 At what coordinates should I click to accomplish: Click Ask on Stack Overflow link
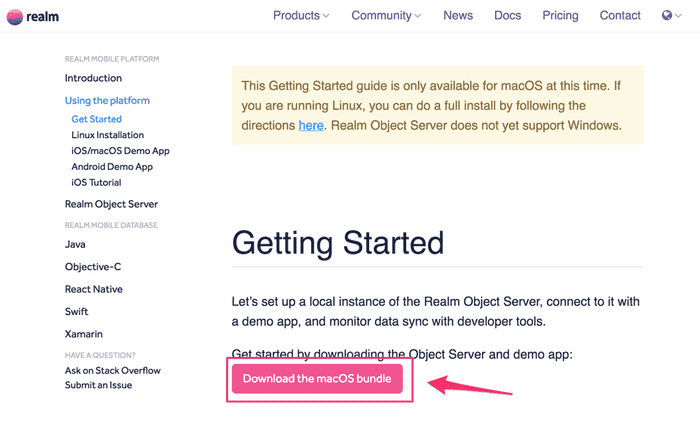pyautogui.click(x=112, y=371)
